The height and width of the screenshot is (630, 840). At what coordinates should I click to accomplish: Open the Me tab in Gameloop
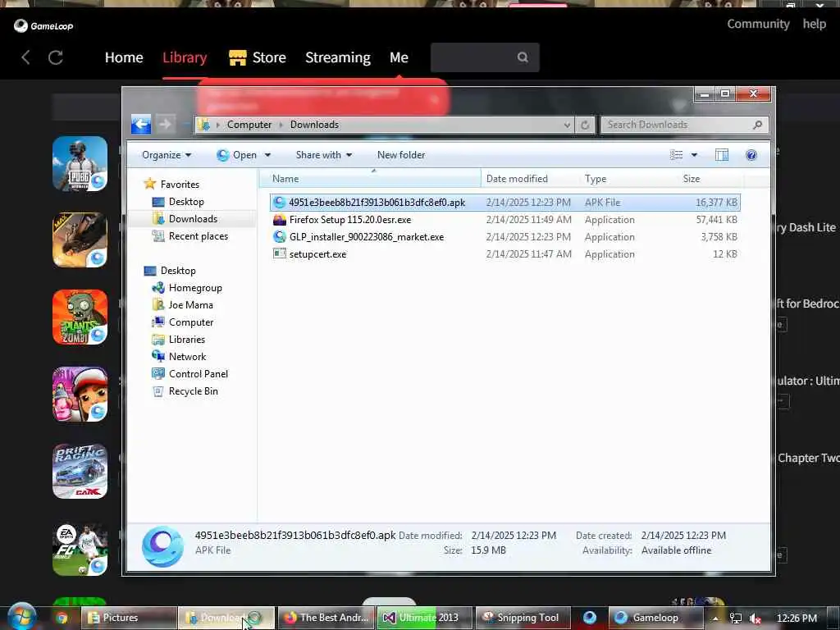pos(399,57)
